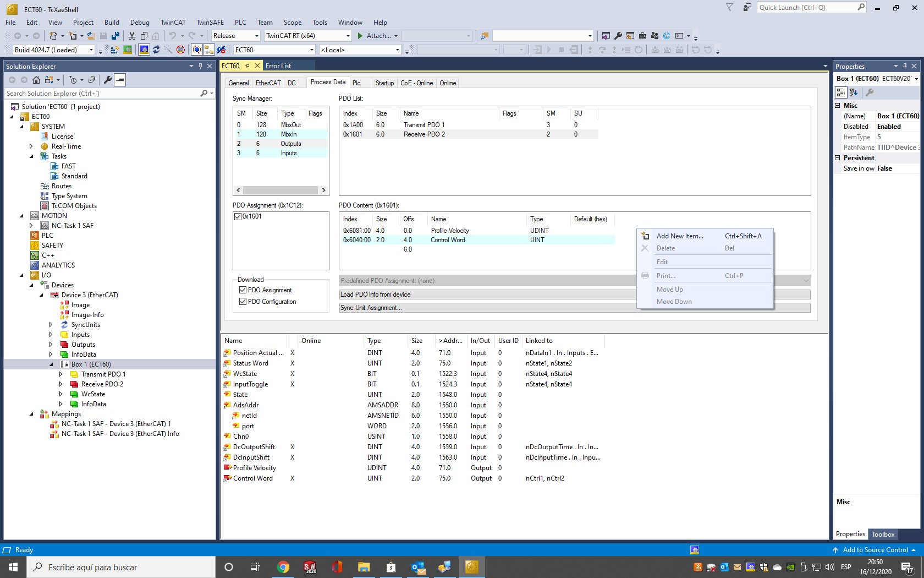Expand the NC-Task 1 SAF tree node
The height and width of the screenshot is (578, 924).
click(x=31, y=226)
